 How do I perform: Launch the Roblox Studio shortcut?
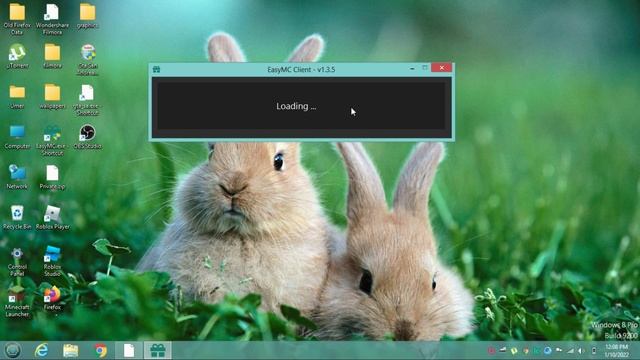pyautogui.click(x=52, y=261)
